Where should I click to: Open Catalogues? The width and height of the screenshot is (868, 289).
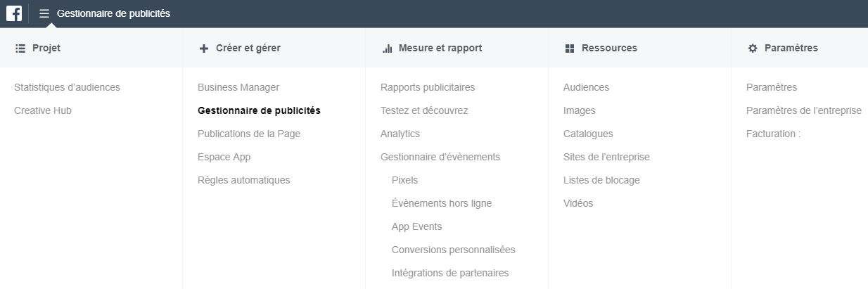tap(588, 134)
